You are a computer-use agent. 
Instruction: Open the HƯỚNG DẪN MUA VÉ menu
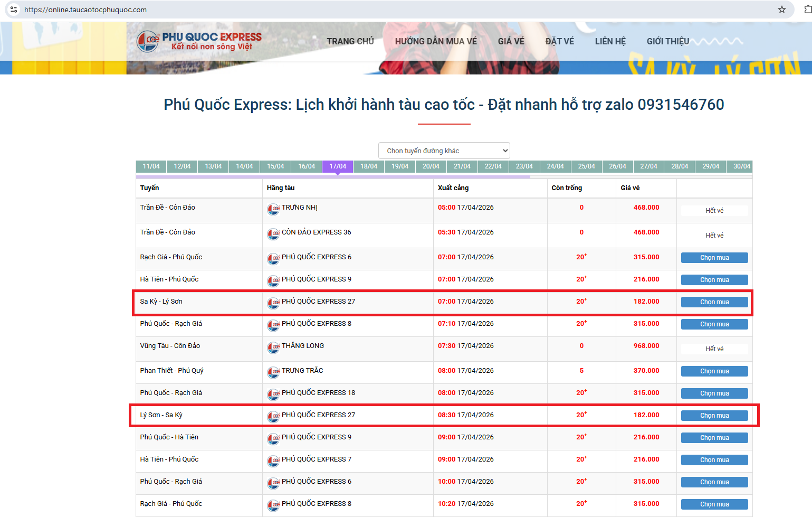tap(435, 41)
